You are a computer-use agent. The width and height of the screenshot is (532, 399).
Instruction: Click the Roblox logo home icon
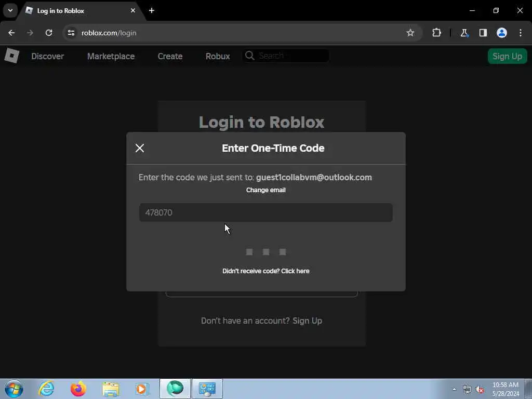click(x=11, y=56)
